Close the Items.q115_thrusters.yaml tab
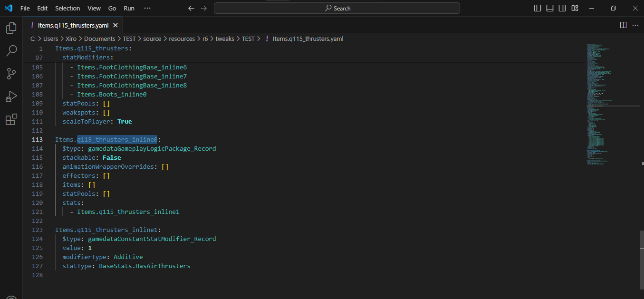 (115, 25)
